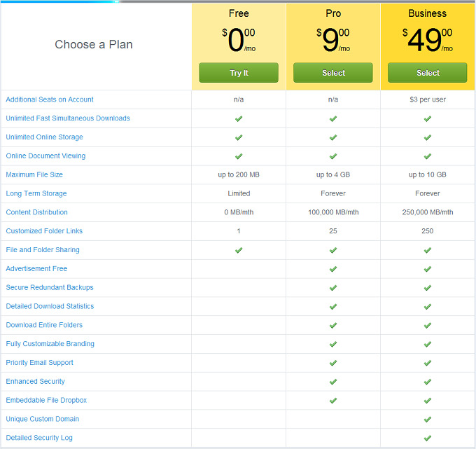Click the Content Distribution feature link
This screenshot has height=449, width=476.
(37, 212)
